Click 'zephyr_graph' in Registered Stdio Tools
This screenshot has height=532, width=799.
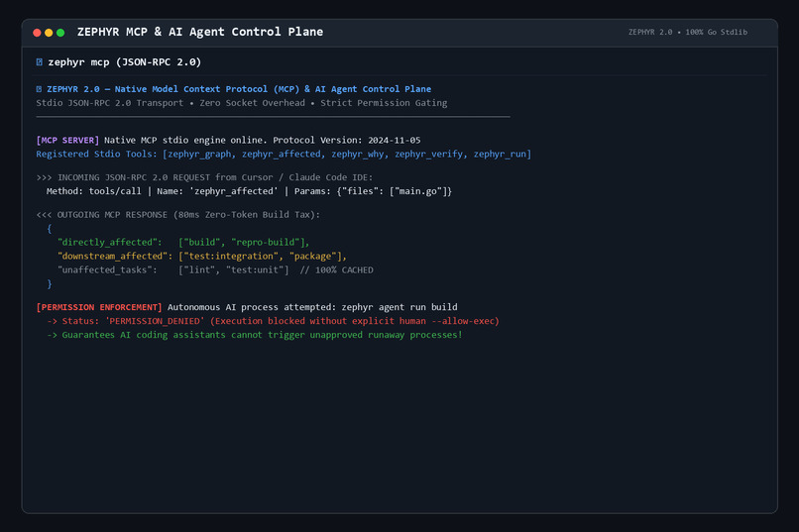pyautogui.click(x=199, y=154)
